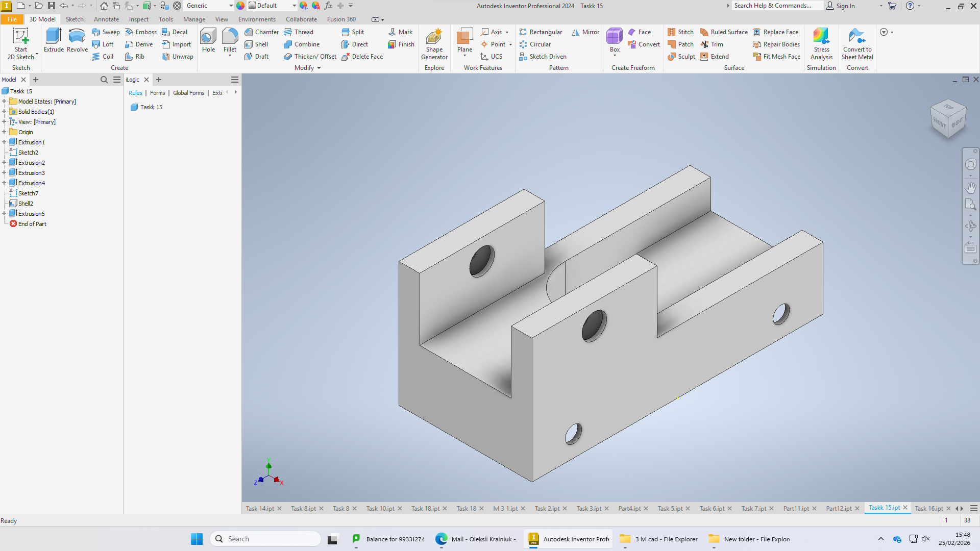The image size is (980, 551).
Task: Switch to the Sketch ribbon tab
Action: (75, 19)
